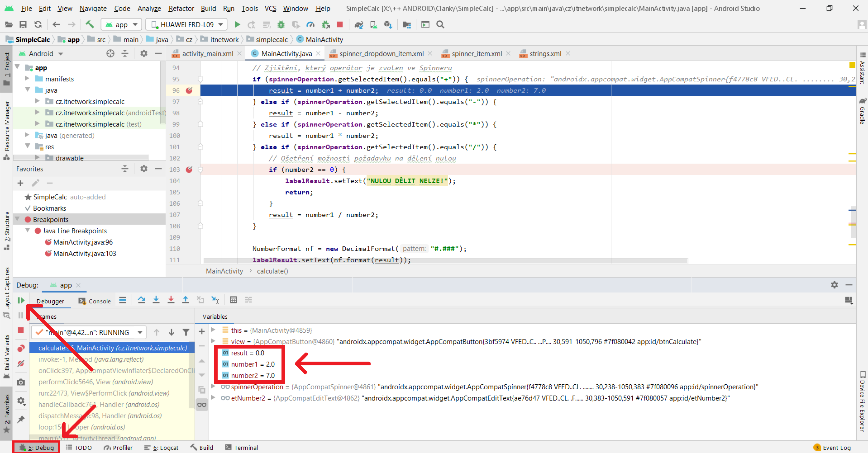
Task: Collapse the java folder in project tree
Action: (x=28, y=90)
